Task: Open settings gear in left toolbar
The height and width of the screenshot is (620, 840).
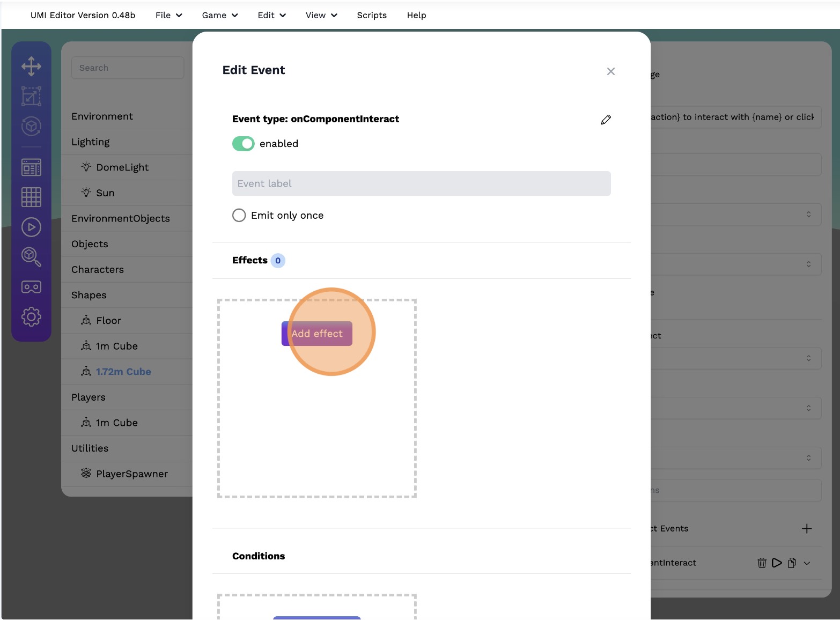Action: tap(31, 317)
